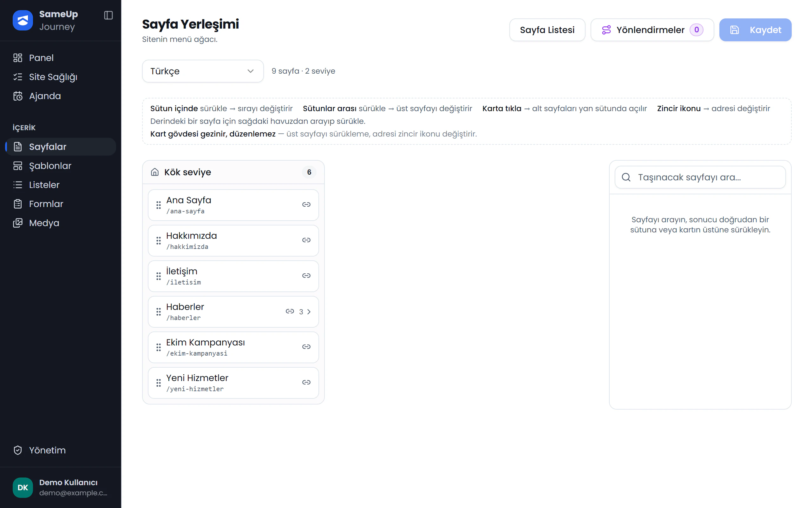Click the /hakkimizda slug text
The height and width of the screenshot is (508, 812).
[x=187, y=247]
